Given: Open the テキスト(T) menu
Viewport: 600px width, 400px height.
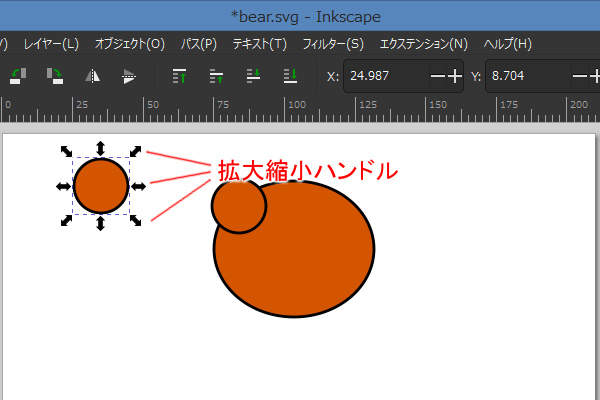Looking at the screenshot, I should [259, 44].
